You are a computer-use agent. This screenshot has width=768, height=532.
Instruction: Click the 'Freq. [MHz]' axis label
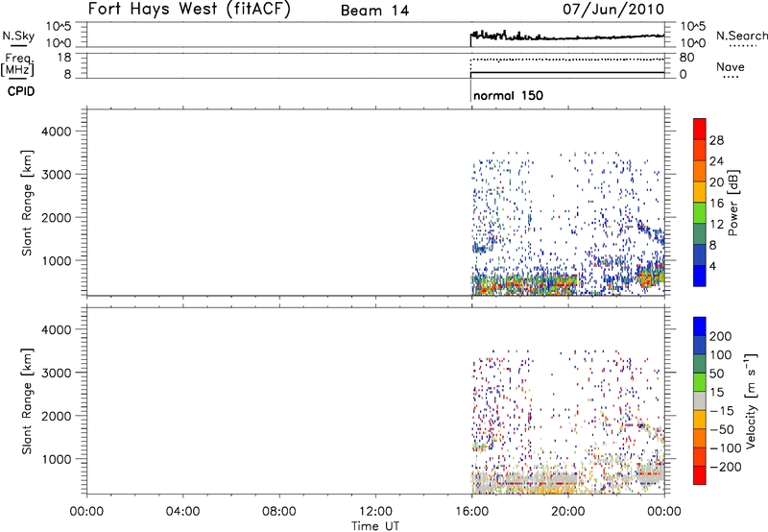point(18,65)
